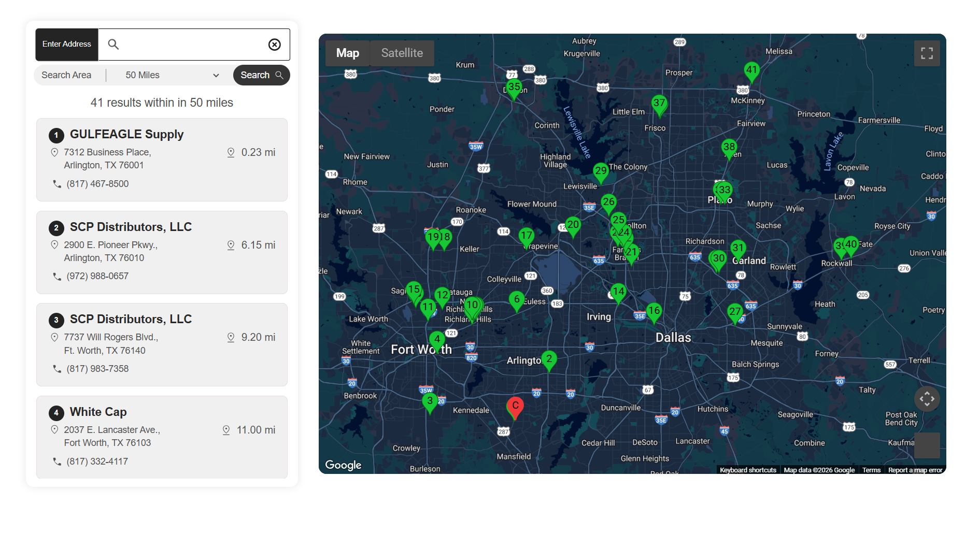Select the Map view tab
This screenshot has width=980, height=534.
click(x=347, y=53)
